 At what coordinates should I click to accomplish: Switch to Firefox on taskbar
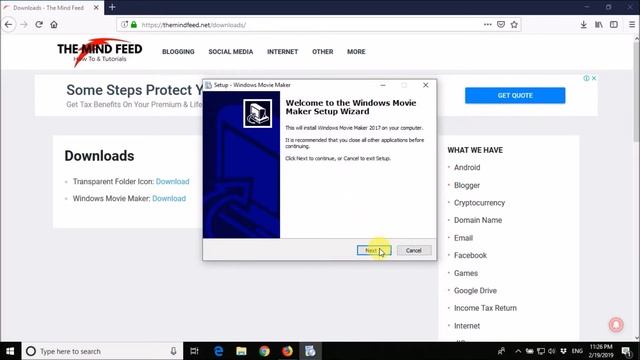pos(287,351)
